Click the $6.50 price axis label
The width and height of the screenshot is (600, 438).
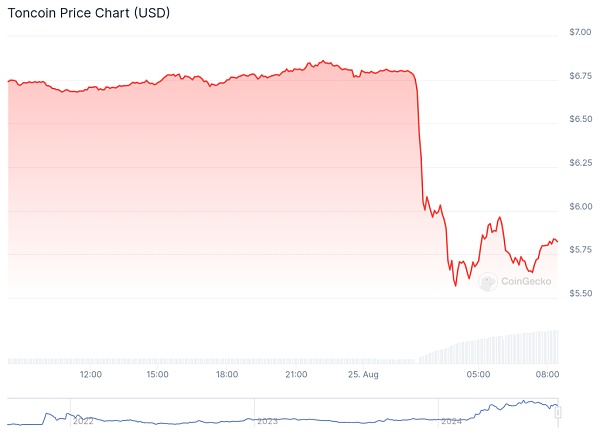(x=580, y=120)
